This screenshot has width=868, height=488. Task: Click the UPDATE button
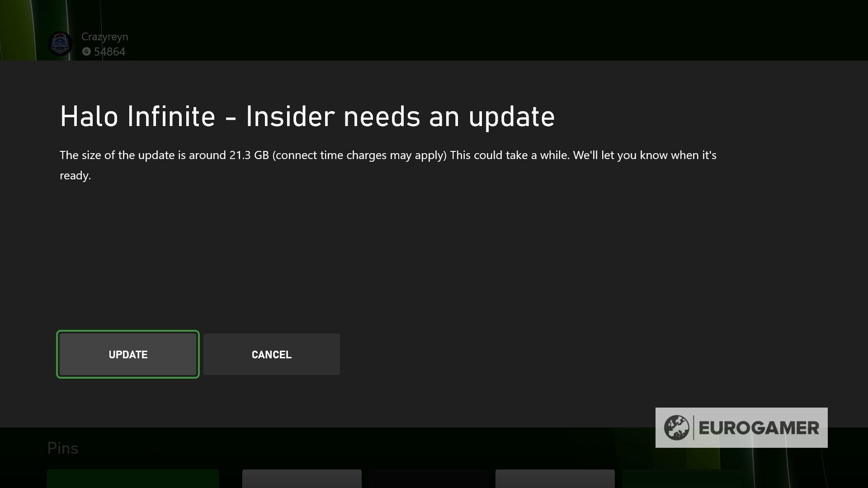tap(128, 354)
